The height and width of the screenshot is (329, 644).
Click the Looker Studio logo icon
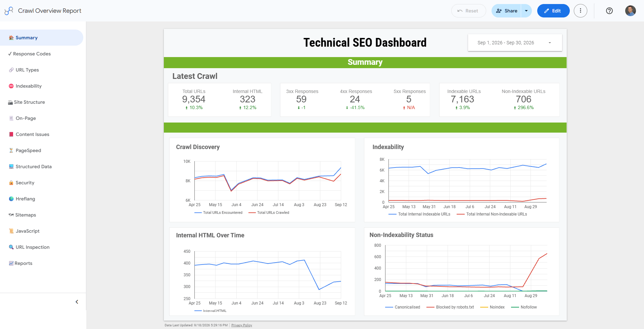click(x=9, y=11)
